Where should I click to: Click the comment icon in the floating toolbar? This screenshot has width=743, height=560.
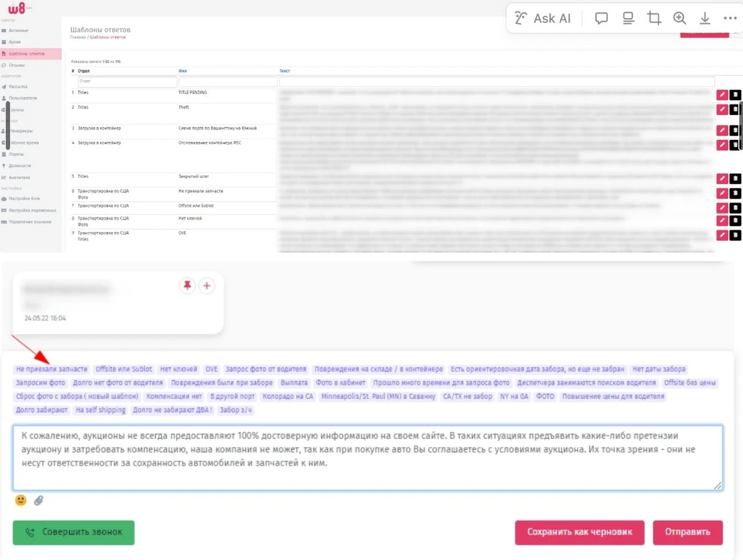point(601,19)
